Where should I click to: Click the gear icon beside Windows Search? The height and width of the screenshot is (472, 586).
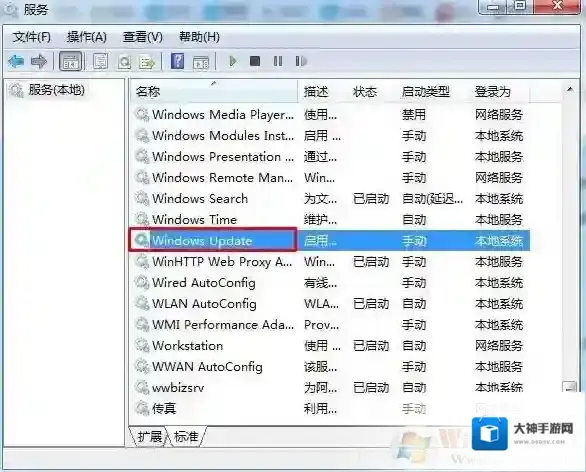pos(142,198)
